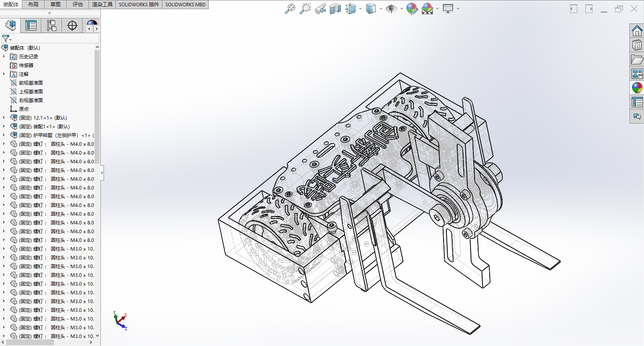Open the Design Library task pane

[637, 45]
